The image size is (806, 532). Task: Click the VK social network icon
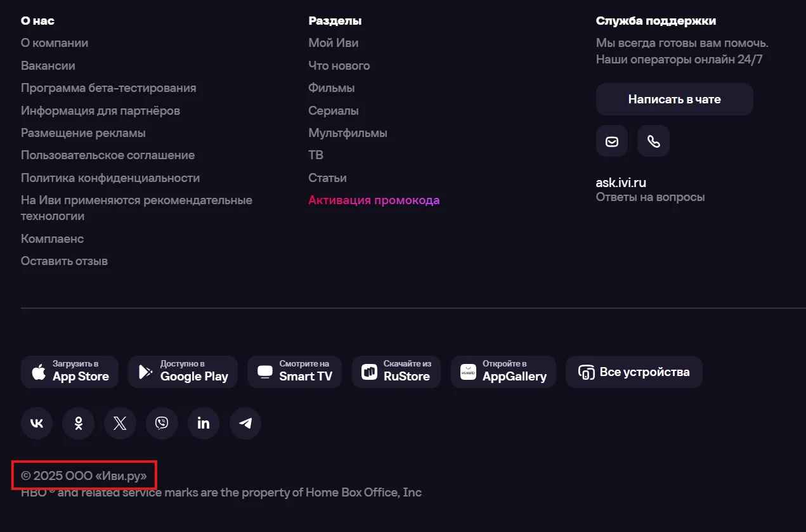37,423
